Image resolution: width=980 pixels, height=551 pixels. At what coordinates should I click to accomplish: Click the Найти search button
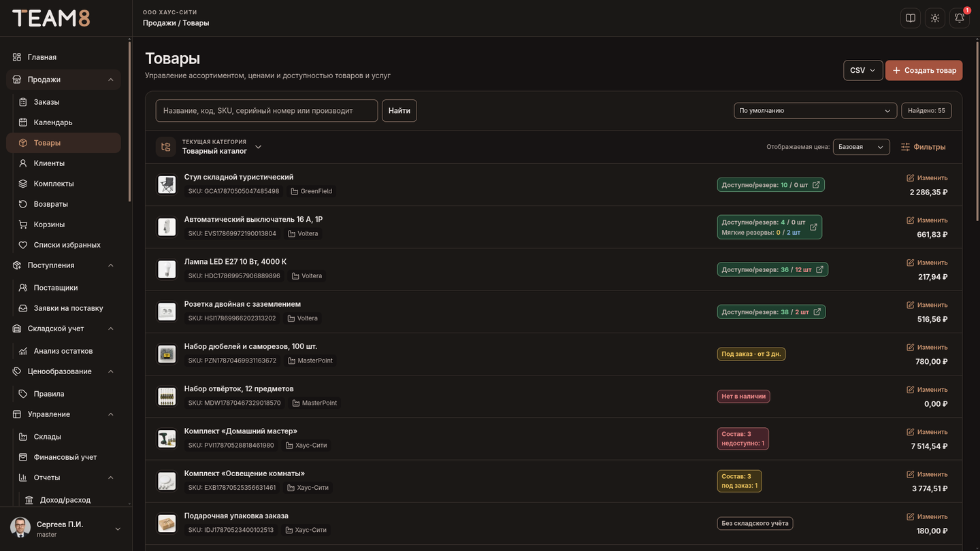399,111
